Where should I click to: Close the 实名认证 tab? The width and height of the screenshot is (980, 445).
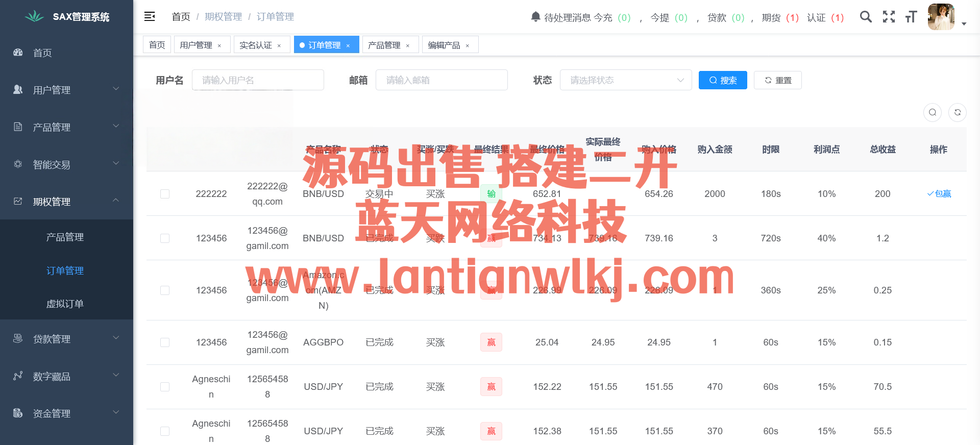[x=279, y=46]
